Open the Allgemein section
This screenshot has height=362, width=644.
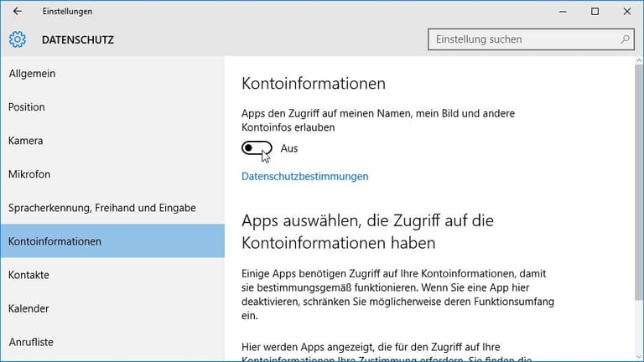112,74
